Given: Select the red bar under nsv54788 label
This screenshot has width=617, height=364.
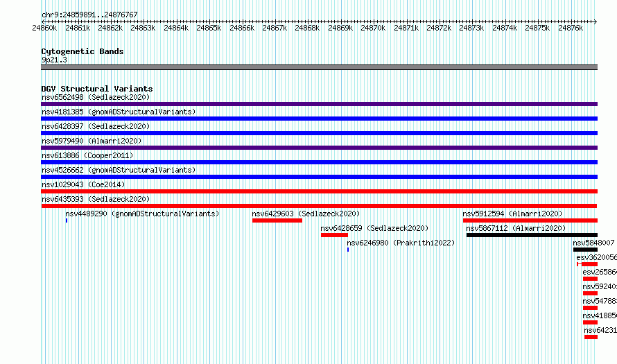Looking at the screenshot, I should coord(590,308).
